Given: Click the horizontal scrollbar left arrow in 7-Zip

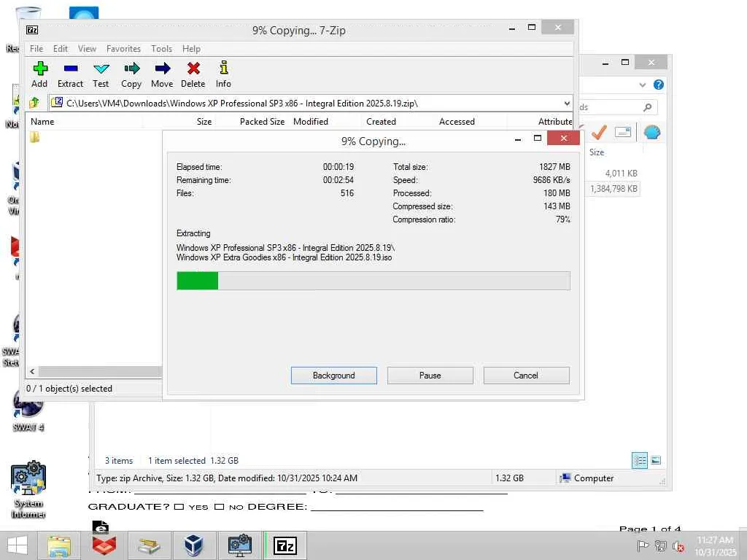Looking at the screenshot, I should point(32,371).
